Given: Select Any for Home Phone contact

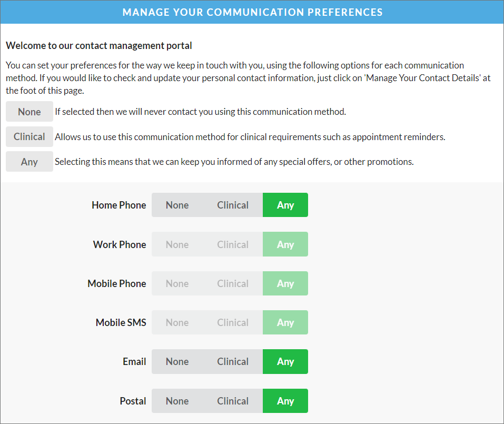Looking at the screenshot, I should coord(285,205).
